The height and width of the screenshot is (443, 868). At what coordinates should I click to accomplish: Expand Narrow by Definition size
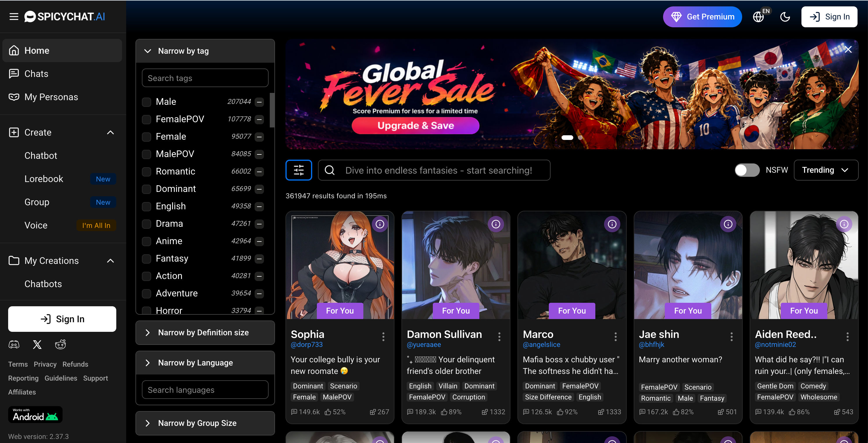pos(205,333)
